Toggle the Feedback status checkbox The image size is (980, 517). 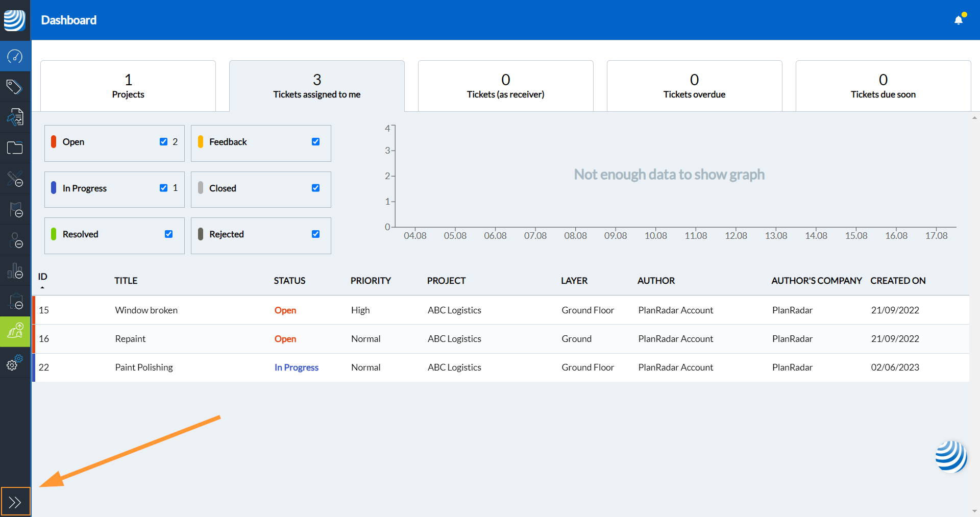(x=315, y=142)
